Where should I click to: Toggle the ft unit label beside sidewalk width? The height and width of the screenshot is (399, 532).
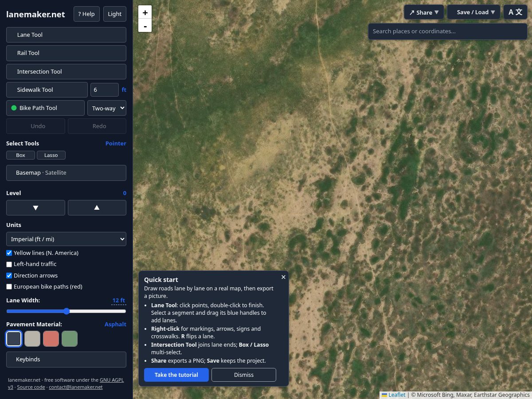pos(124,90)
